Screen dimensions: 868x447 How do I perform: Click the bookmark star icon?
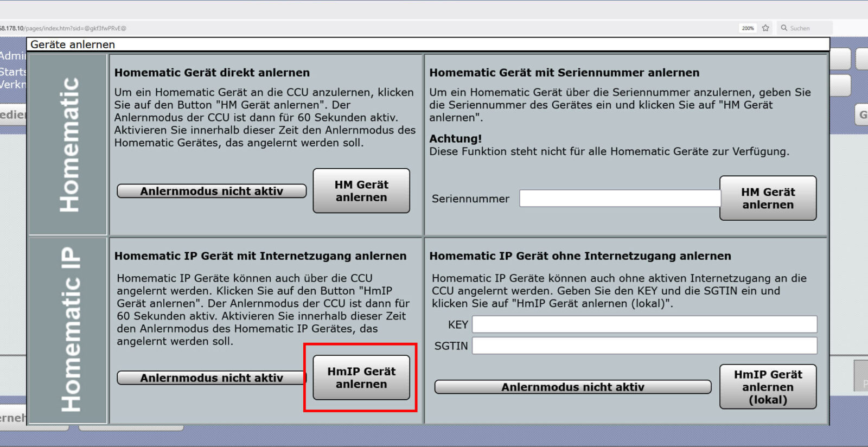point(765,28)
